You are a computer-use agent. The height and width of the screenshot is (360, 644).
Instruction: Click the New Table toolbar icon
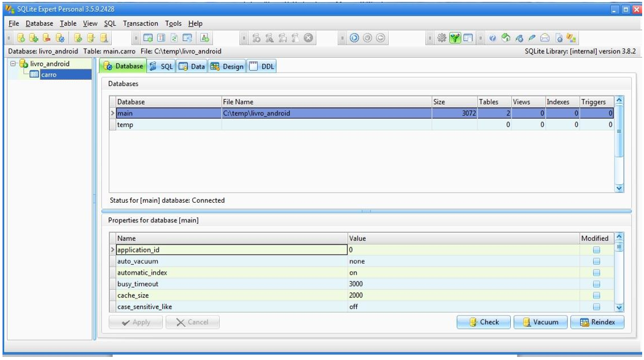coord(148,38)
